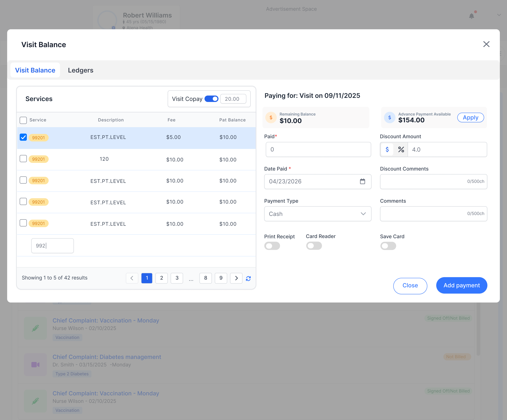Click the blue Advance Payment dollar icon
507x420 pixels.
point(389,117)
